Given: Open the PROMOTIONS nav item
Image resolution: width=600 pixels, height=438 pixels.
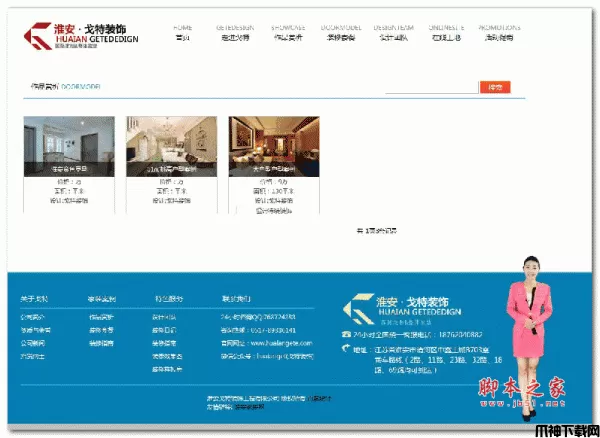Looking at the screenshot, I should 499,33.
